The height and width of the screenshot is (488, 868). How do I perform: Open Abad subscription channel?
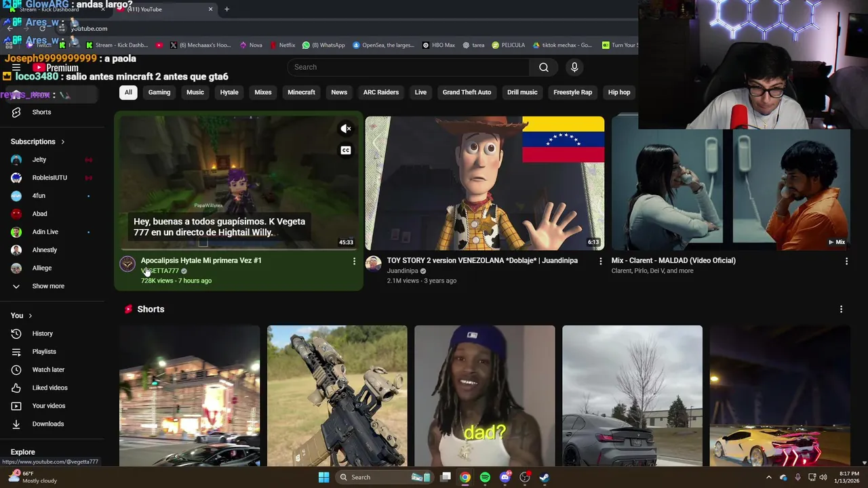point(39,214)
